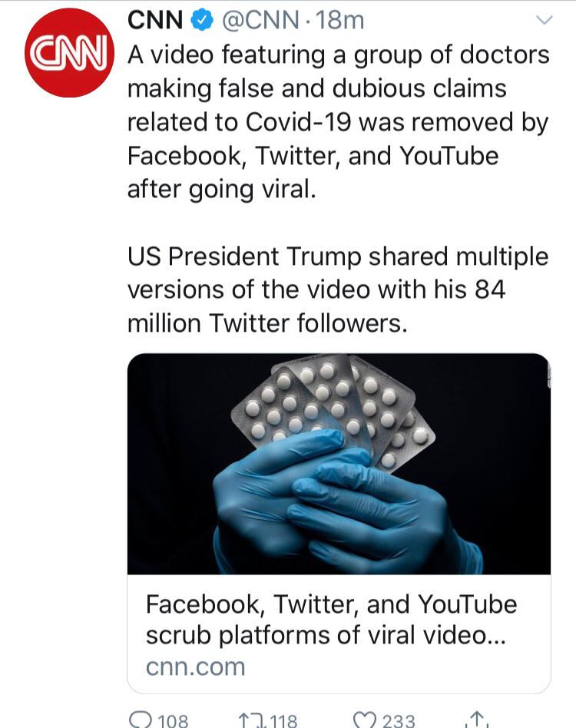
Task: Tap the tweet's first line about doctors
Action: point(338,56)
